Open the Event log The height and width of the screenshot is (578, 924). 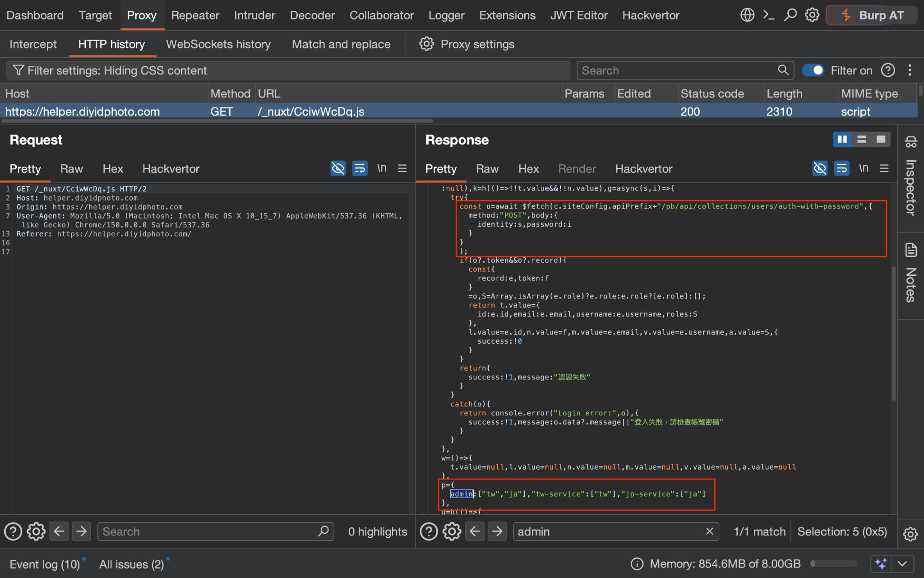click(45, 564)
